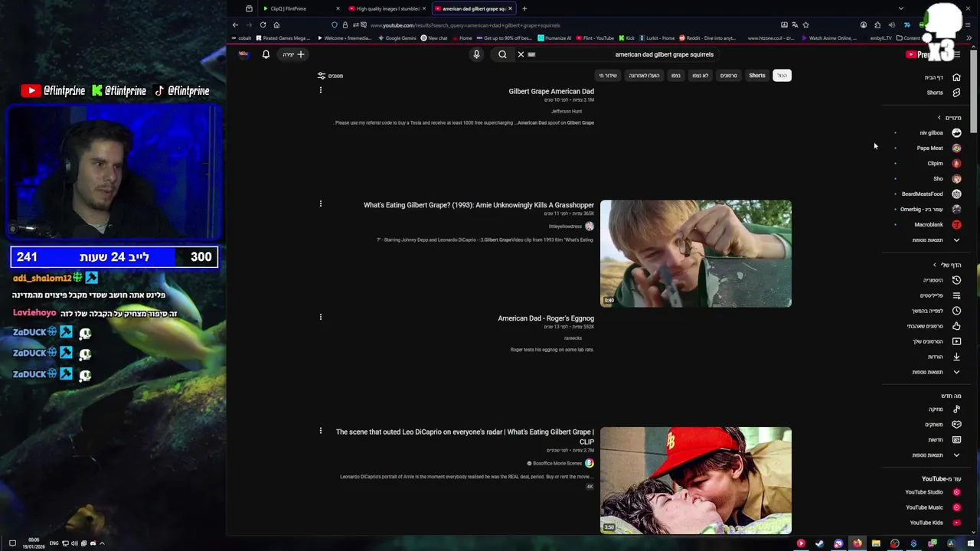Select the הועלו לאחרונה filter chip
Screen dimensions: 980x551
pos(644,76)
